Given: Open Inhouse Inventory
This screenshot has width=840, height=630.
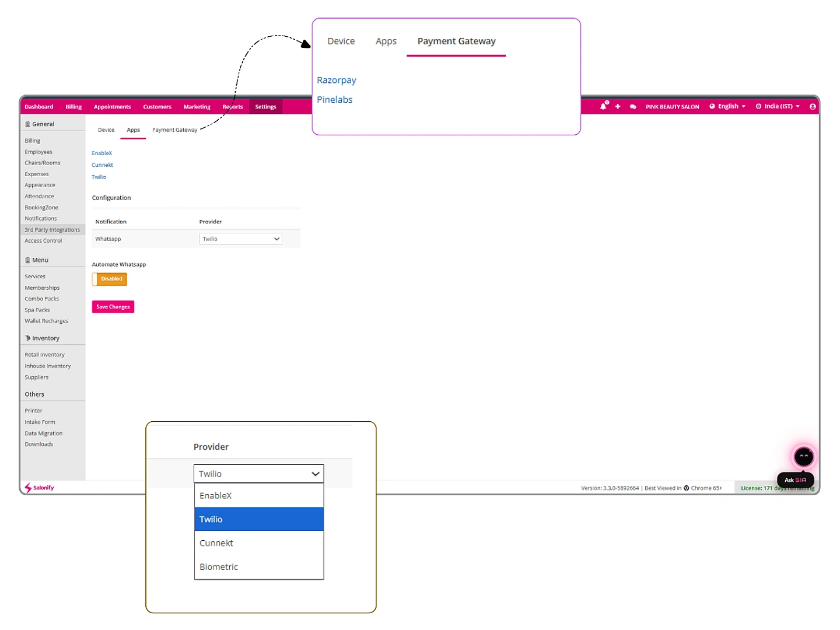Looking at the screenshot, I should (x=48, y=366).
